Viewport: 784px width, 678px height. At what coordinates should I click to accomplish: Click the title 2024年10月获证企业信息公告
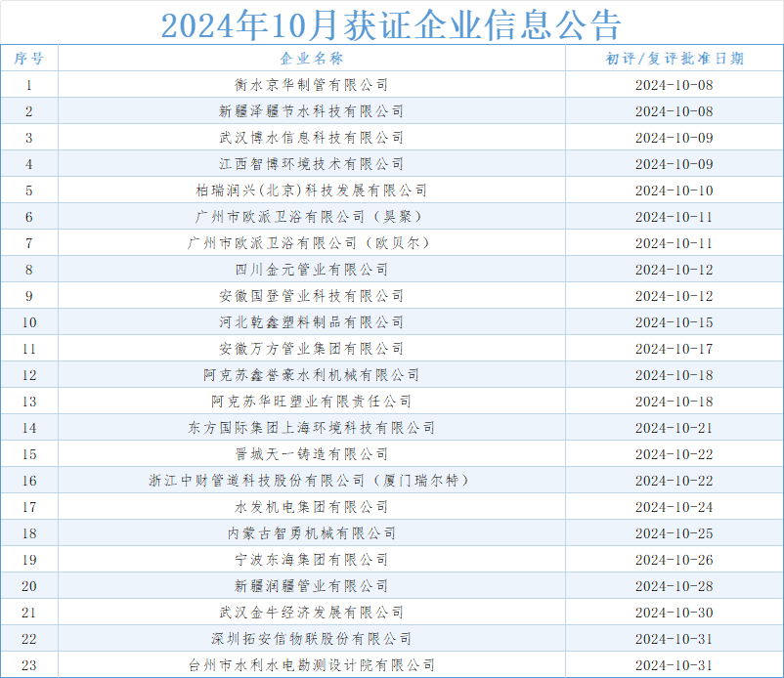click(391, 25)
